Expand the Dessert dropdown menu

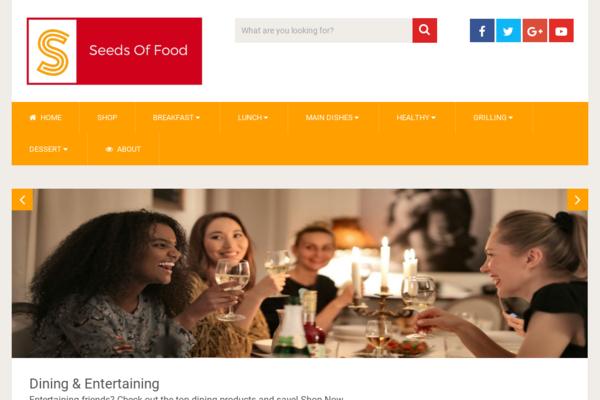tap(49, 149)
